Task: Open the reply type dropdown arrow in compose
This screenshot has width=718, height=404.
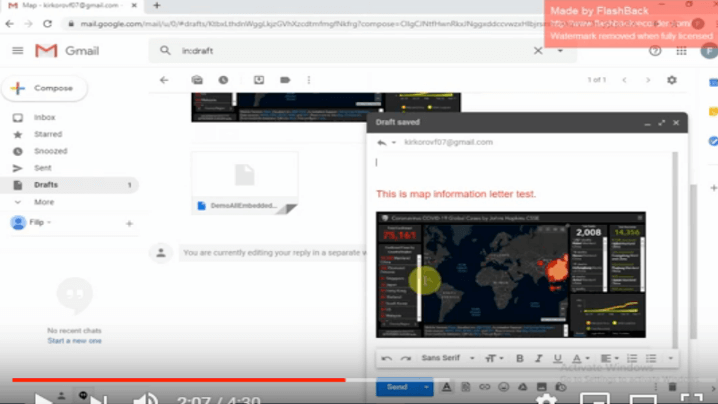Action: 394,142
